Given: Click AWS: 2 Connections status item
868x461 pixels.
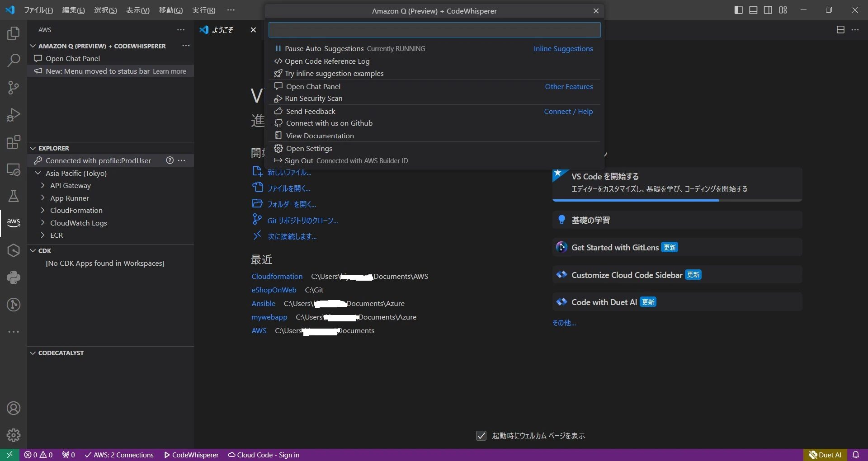Looking at the screenshot, I should [119, 455].
